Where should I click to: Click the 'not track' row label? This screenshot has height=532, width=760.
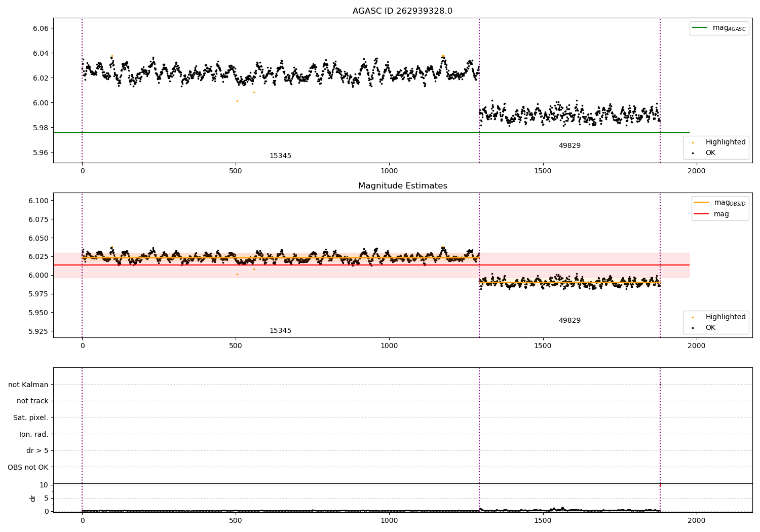pos(32,401)
